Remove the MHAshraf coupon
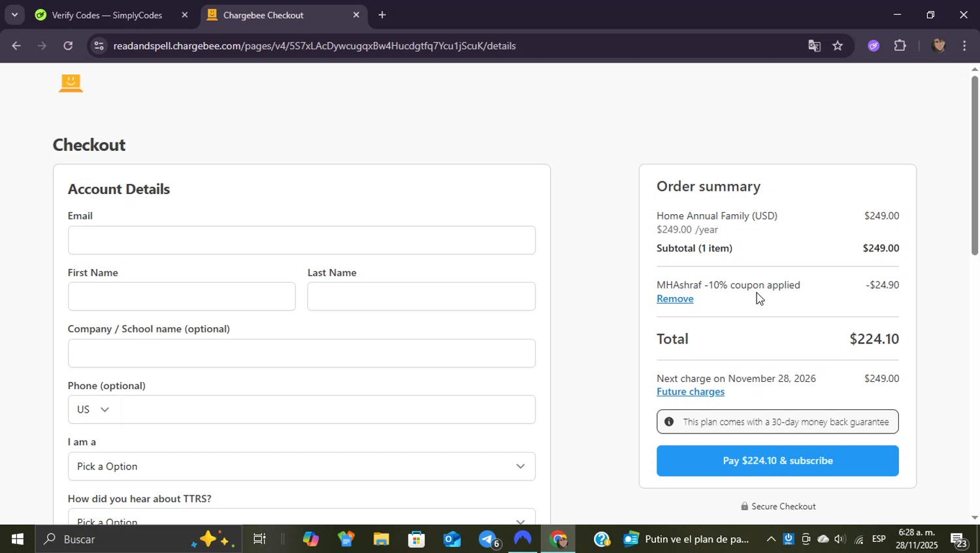The image size is (980, 553). click(675, 299)
